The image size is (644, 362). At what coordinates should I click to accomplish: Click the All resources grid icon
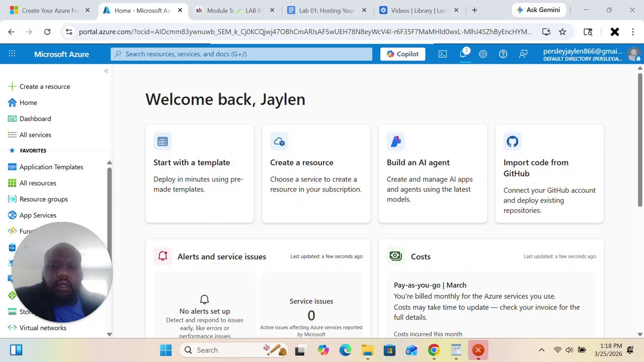(12, 183)
